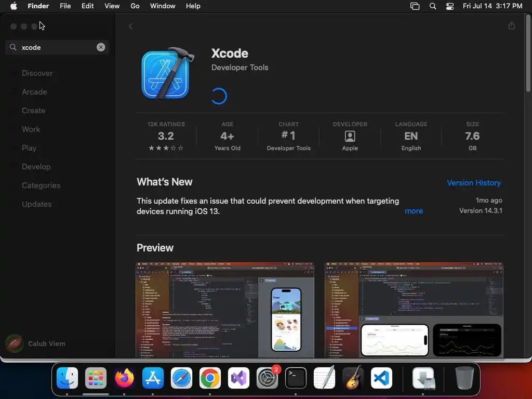Viewport: 532px width, 399px height.
Task: Open Spotlight search in menu bar
Action: 433,6
